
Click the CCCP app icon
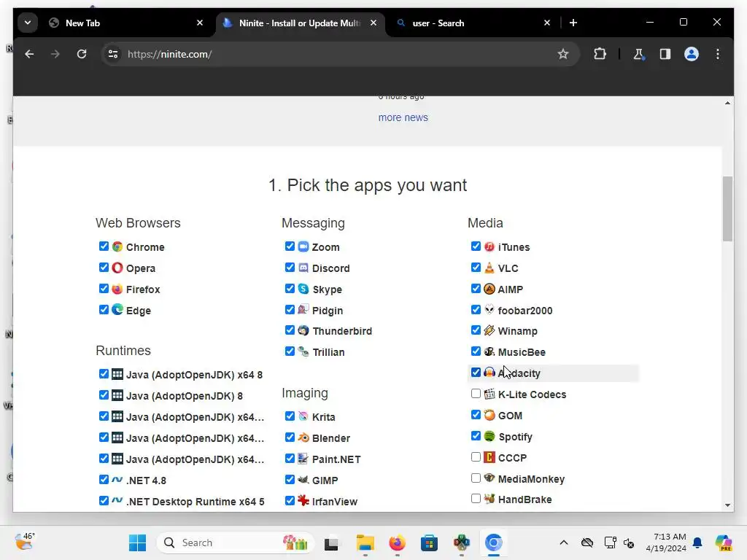[489, 457]
